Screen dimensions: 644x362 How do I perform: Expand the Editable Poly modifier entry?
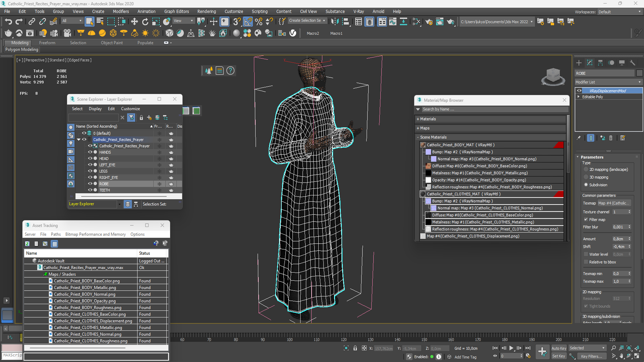click(x=578, y=97)
